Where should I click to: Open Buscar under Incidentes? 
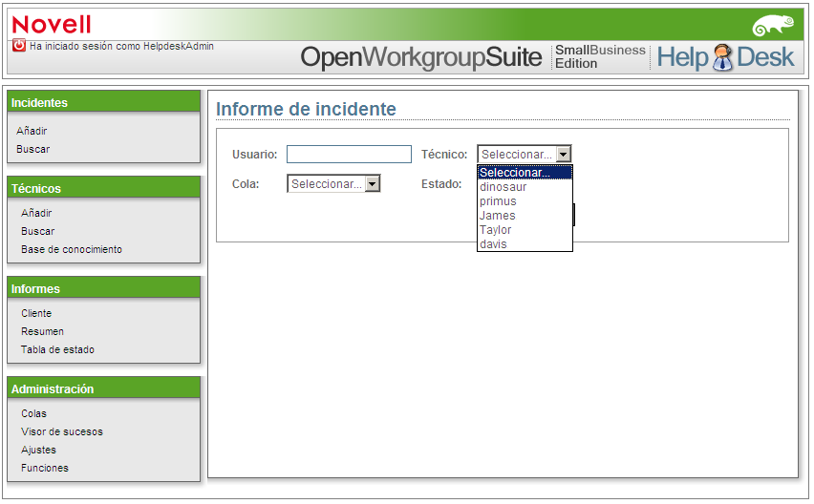(33, 149)
